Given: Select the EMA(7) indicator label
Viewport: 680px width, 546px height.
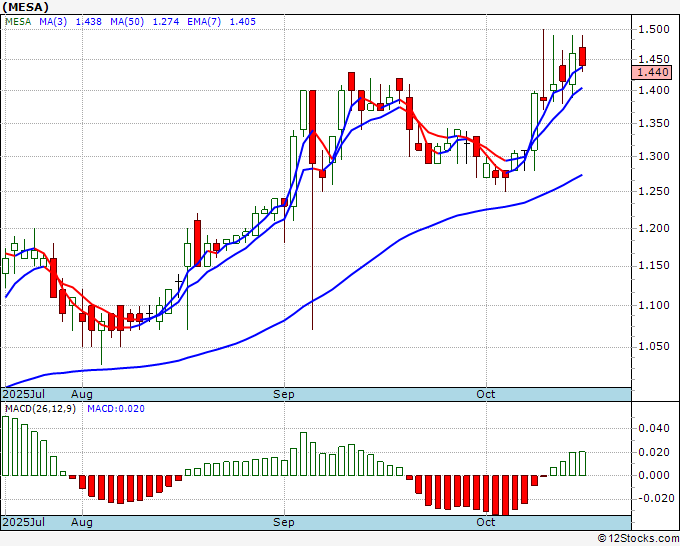Looking at the screenshot, I should 204,22.
